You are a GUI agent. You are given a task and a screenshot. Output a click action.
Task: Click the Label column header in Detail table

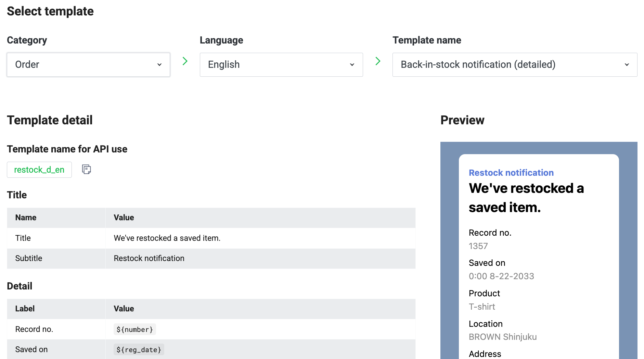[x=25, y=309]
